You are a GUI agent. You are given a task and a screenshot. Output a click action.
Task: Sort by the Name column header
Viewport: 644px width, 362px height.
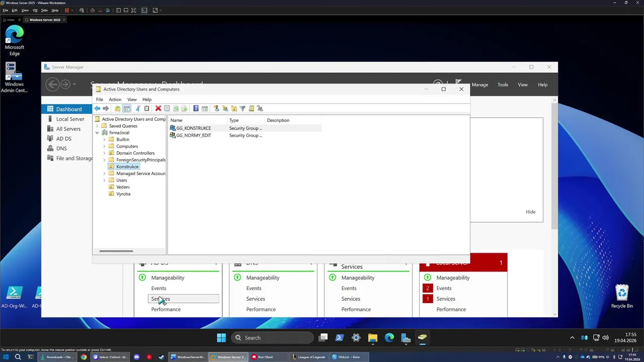tap(198, 120)
